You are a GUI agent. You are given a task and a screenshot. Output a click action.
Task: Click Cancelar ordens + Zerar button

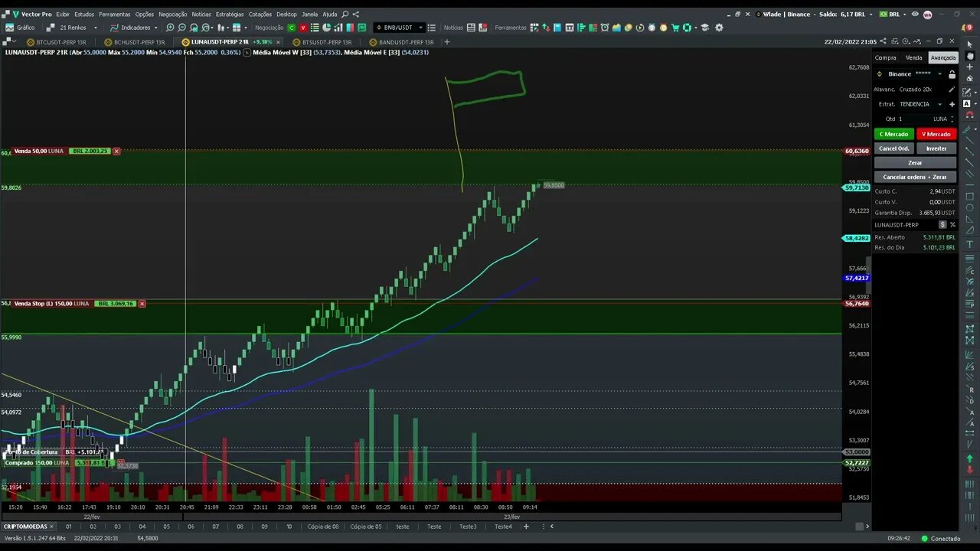click(915, 177)
